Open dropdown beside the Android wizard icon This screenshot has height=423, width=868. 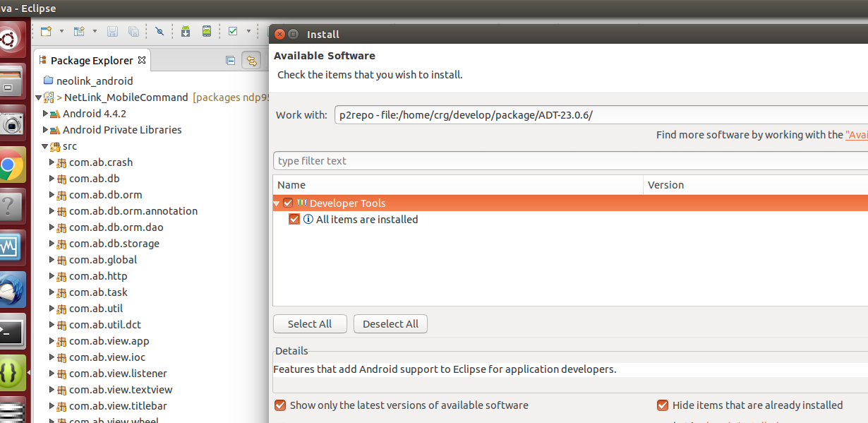point(94,31)
